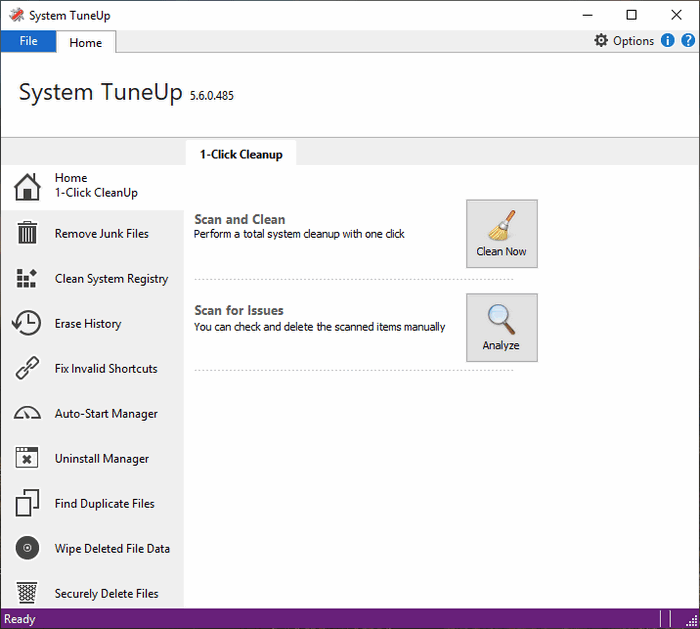Open the blue help question-mark icon

688,41
